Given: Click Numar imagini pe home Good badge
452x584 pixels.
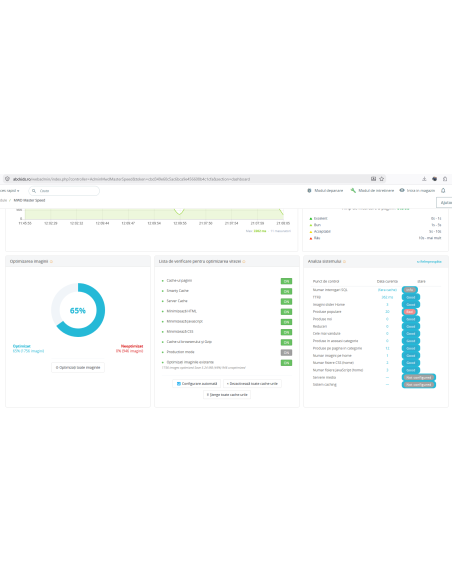Looking at the screenshot, I should [x=411, y=356].
